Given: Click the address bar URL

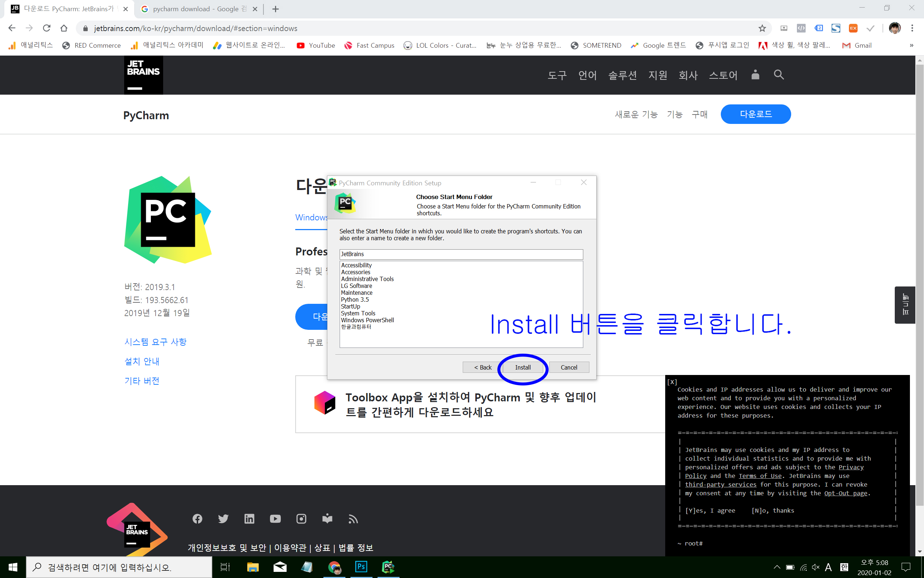Looking at the screenshot, I should click(x=196, y=28).
